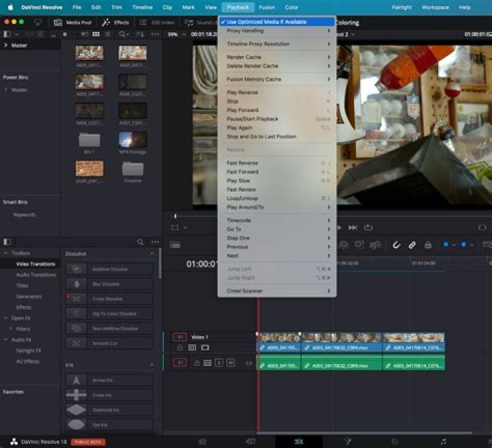
Task: Click the search icon in Effects panel
Action: click(140, 242)
